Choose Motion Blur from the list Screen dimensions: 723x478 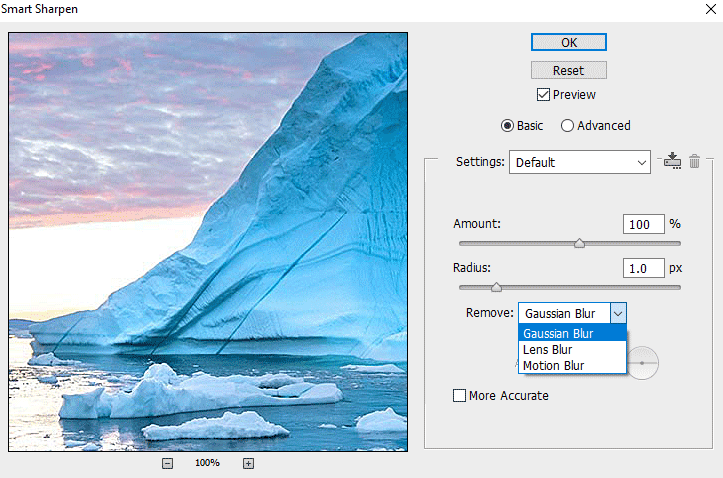click(x=572, y=366)
